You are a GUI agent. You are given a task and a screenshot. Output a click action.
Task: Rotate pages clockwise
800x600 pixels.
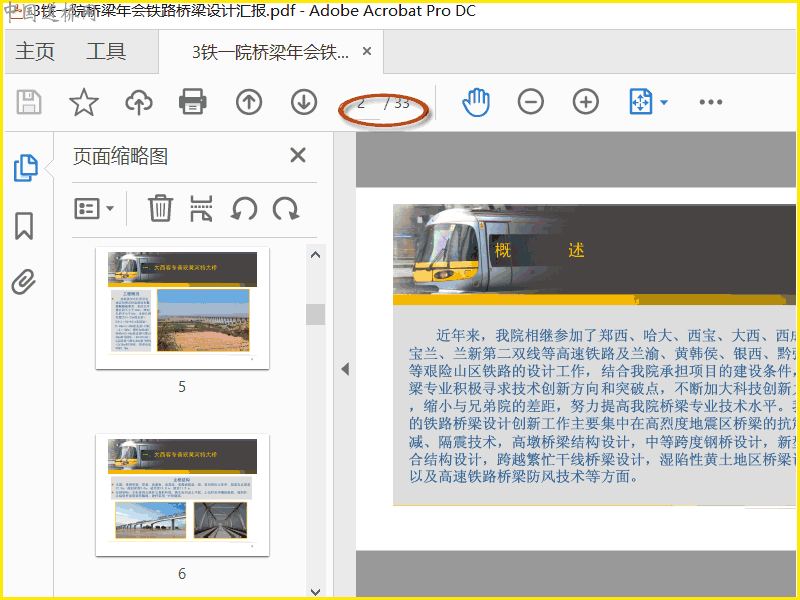coord(286,209)
